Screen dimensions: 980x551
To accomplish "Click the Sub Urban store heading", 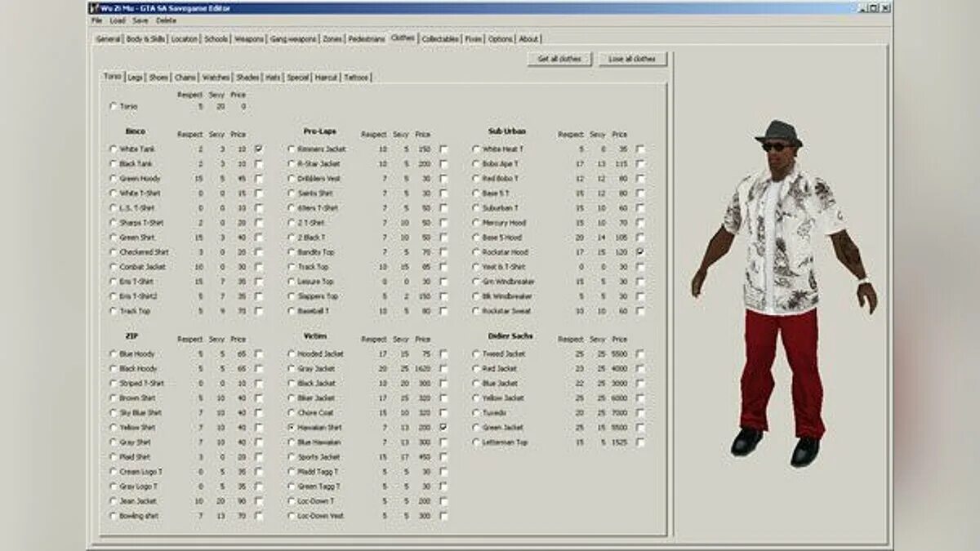I will coord(506,131).
